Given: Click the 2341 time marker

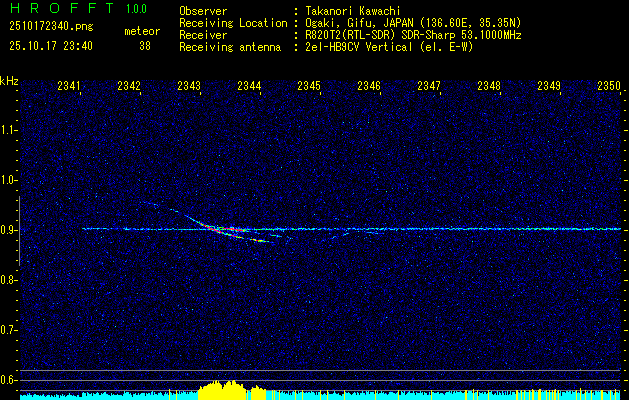Looking at the screenshot, I should (x=70, y=87).
